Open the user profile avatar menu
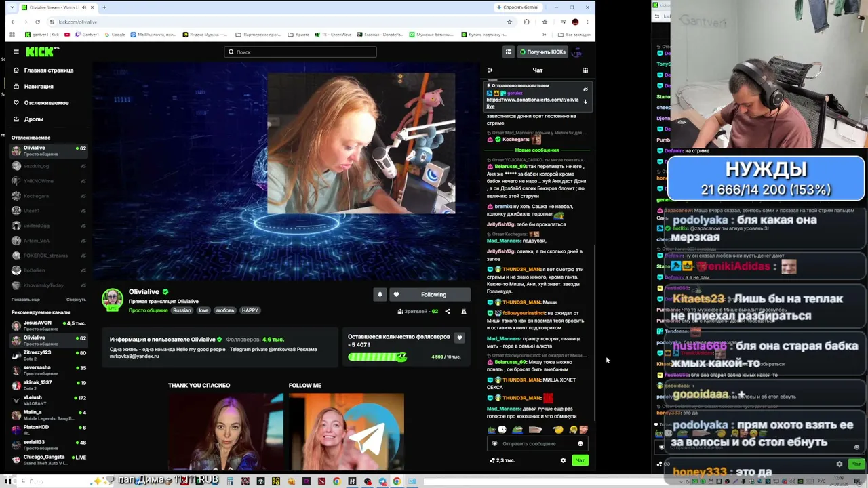Image resolution: width=868 pixels, height=488 pixels. pos(577,52)
